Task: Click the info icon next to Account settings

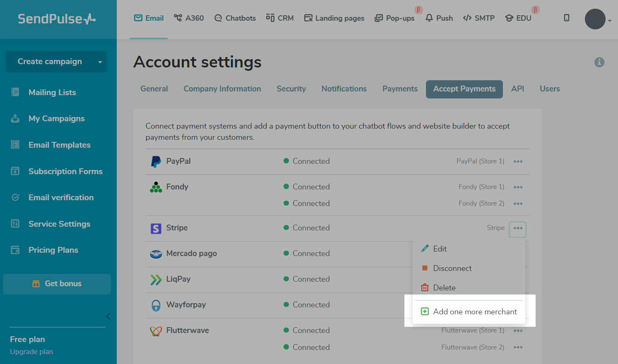Action: (x=599, y=62)
